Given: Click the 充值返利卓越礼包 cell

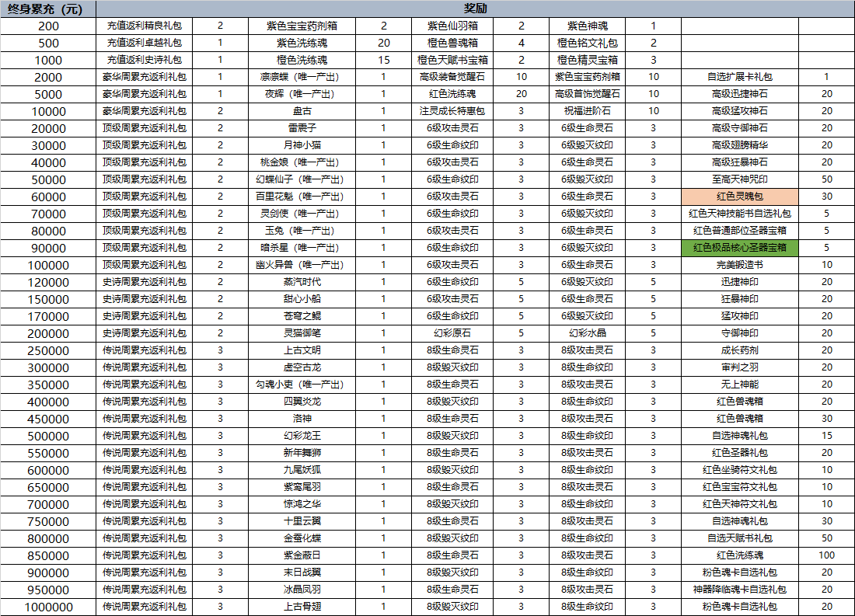Looking at the screenshot, I should 144,43.
